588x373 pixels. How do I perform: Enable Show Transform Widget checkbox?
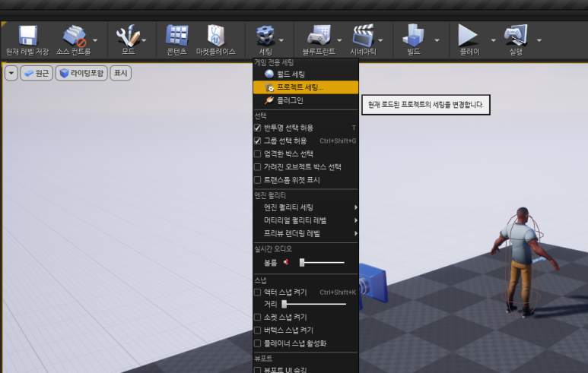click(258, 180)
